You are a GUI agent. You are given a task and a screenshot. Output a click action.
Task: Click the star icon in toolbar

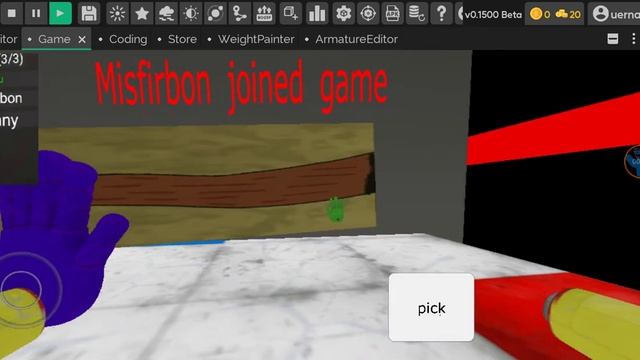tap(142, 13)
